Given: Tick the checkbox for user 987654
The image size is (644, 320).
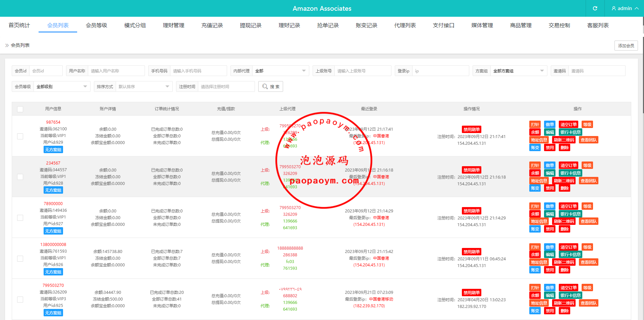Looking at the screenshot, I should click(20, 136).
